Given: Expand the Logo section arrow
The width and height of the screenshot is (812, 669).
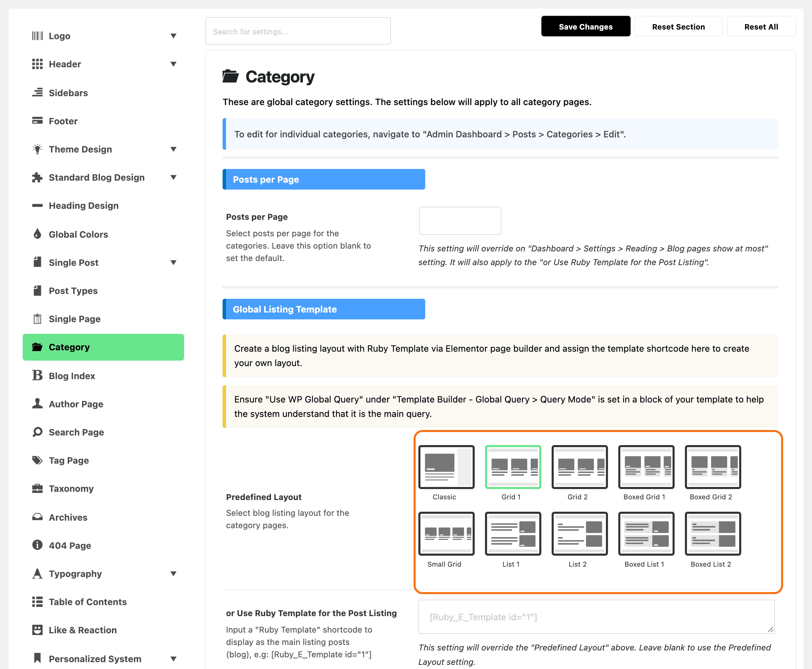Looking at the screenshot, I should 173,36.
